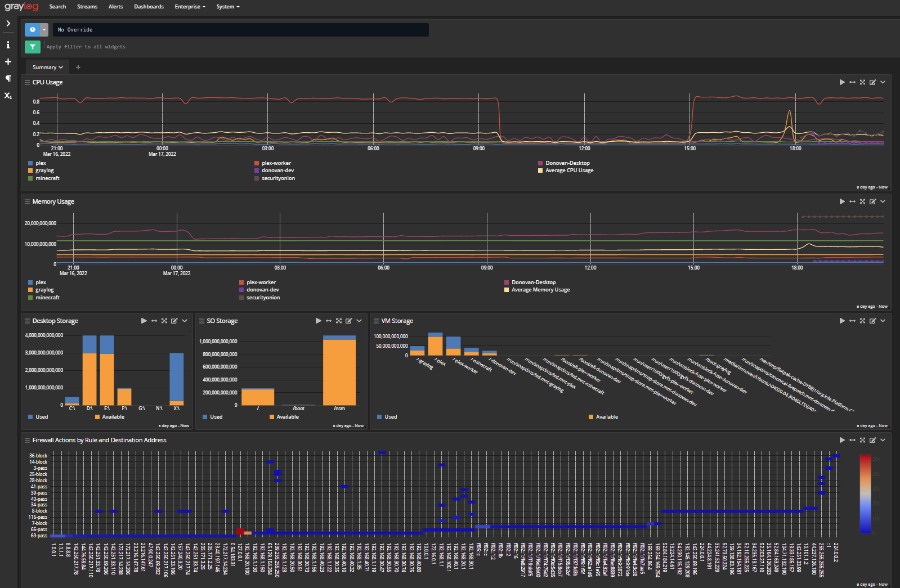Toggle the plex series in CPU Usage legend
900x588 pixels.
[41, 163]
